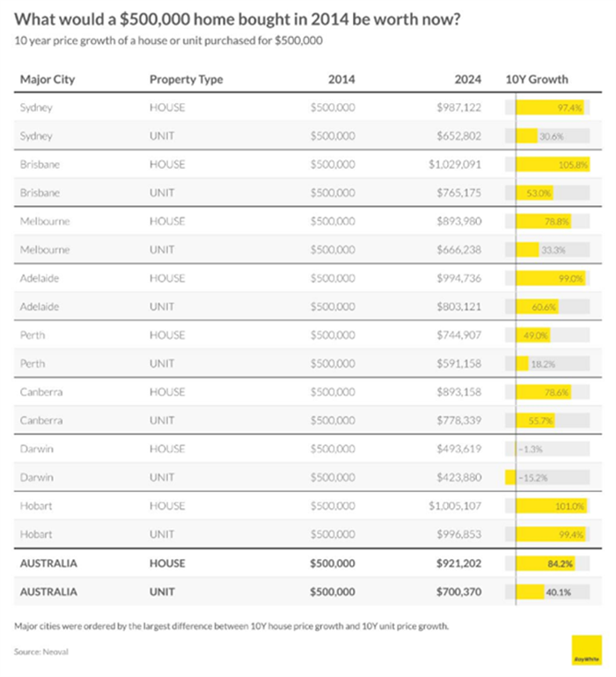Click the Ray White yellow logo
616x677 pixels.
(x=587, y=650)
